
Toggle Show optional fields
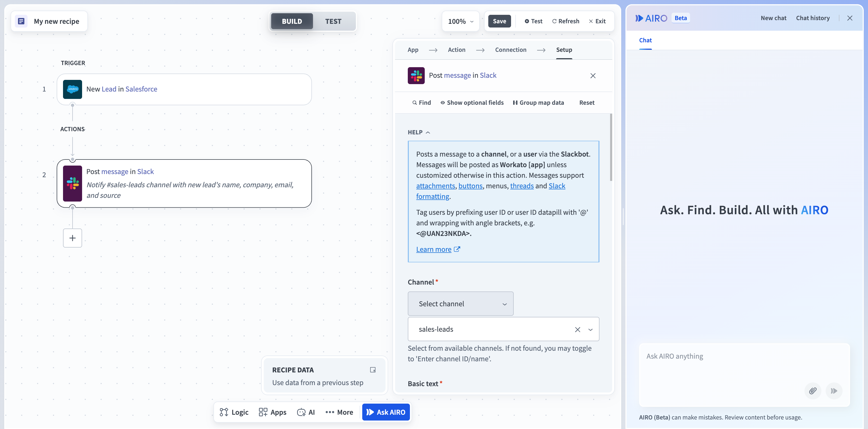point(472,103)
